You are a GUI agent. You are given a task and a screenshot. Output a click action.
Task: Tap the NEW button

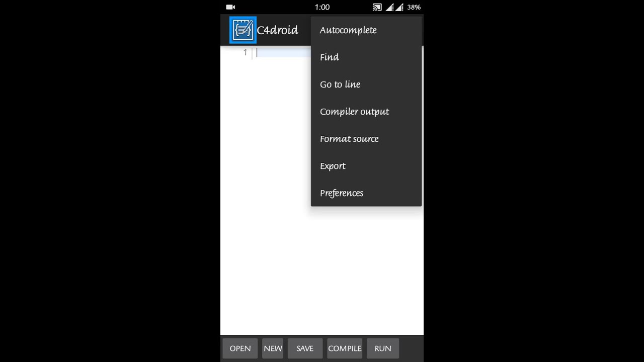(x=273, y=348)
